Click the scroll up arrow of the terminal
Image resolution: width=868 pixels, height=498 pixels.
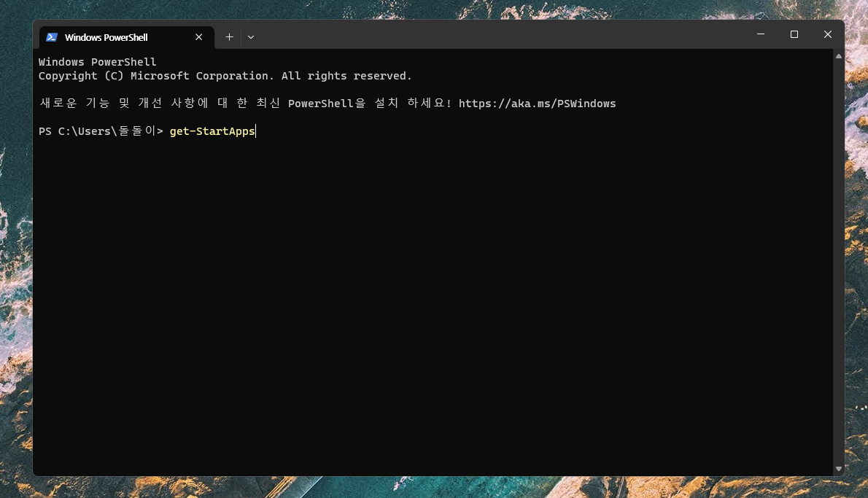click(x=839, y=56)
